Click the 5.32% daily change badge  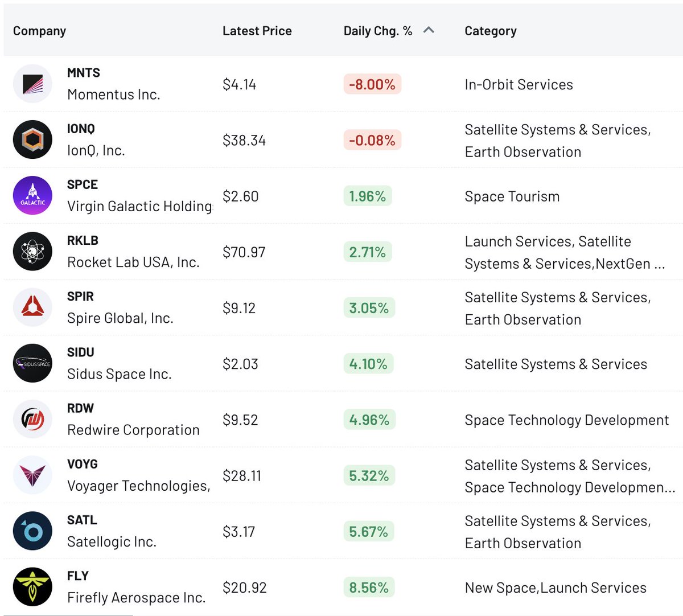point(369,475)
